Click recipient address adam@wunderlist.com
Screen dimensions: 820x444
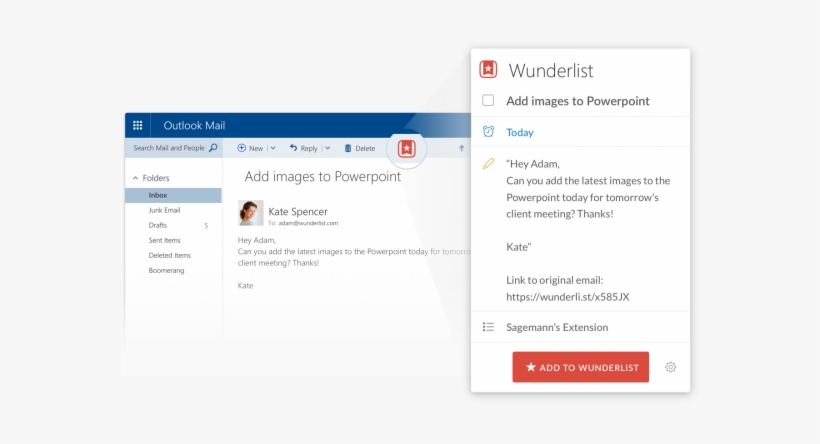click(308, 223)
